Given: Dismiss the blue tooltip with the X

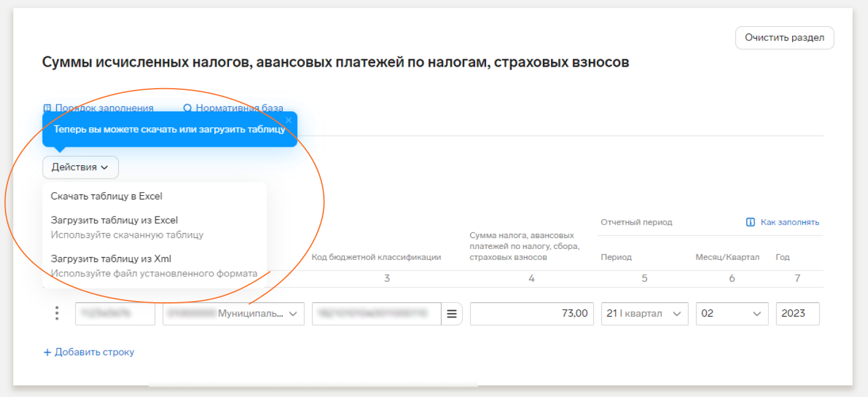Looking at the screenshot, I should click(289, 120).
